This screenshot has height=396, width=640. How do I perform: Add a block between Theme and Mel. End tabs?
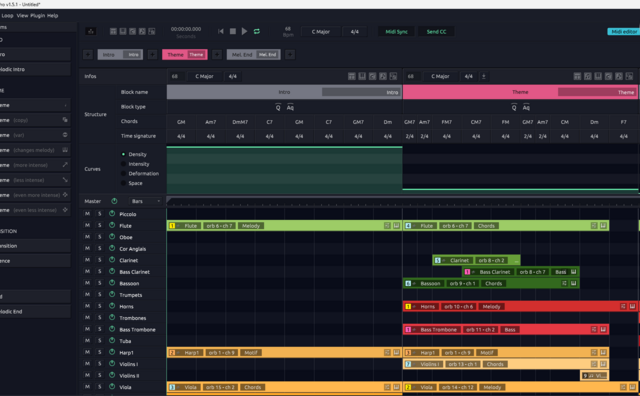[217, 54]
